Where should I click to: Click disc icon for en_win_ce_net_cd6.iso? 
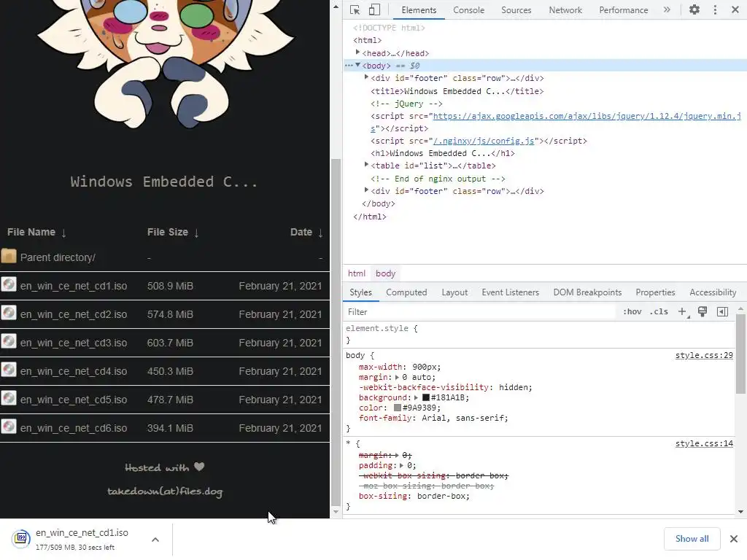(9, 427)
